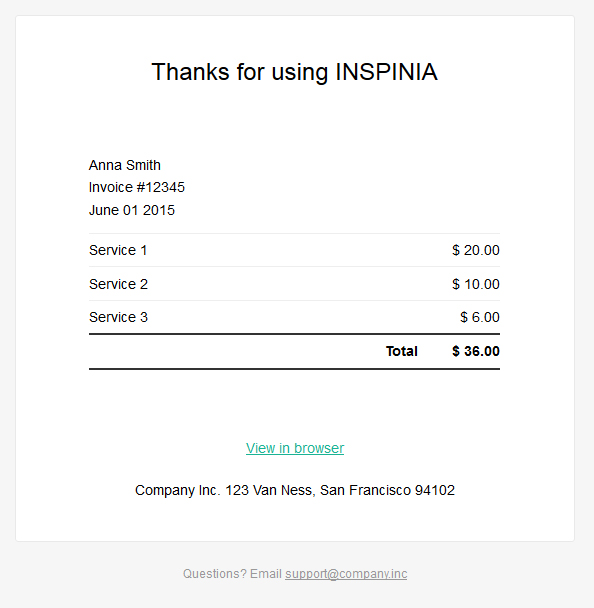Screen dimensions: 594x608
Task: Open the View in browser link
Action: [295, 448]
